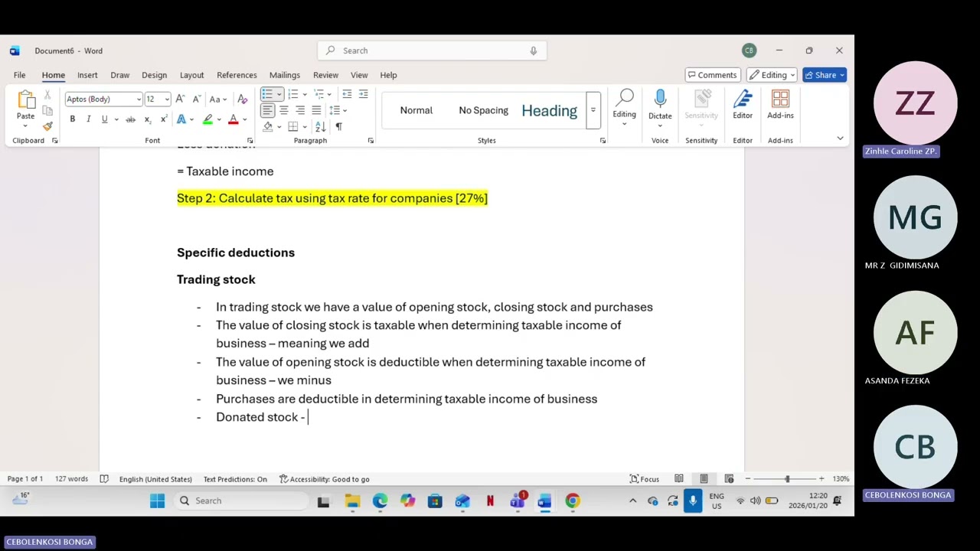The image size is (980, 551).
Task: Click the Cut scissors icon
Action: coord(47,95)
